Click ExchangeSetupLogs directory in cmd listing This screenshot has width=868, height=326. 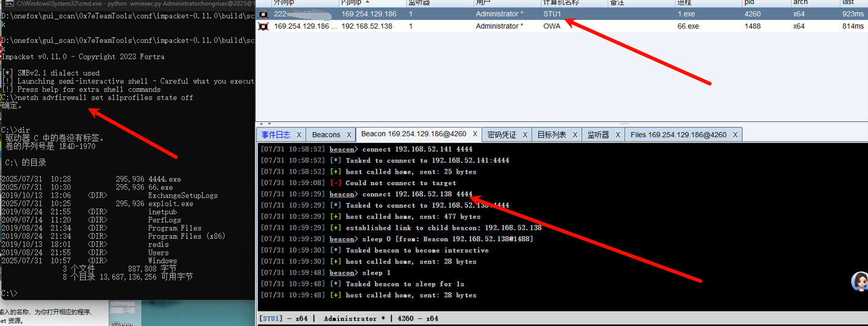click(x=183, y=196)
